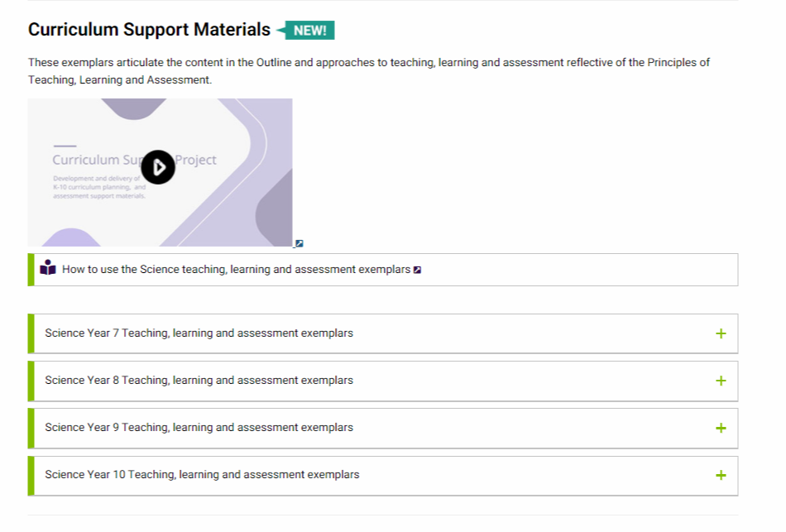Expand Science Year 8 with the plus icon
Viewport: 786px width, 532px height.
point(721,381)
